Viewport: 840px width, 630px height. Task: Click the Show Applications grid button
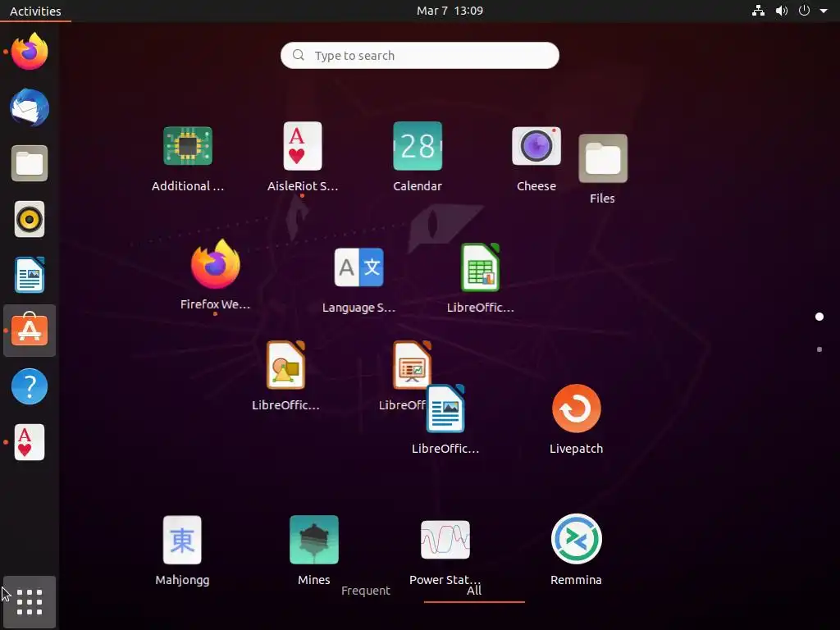30,602
